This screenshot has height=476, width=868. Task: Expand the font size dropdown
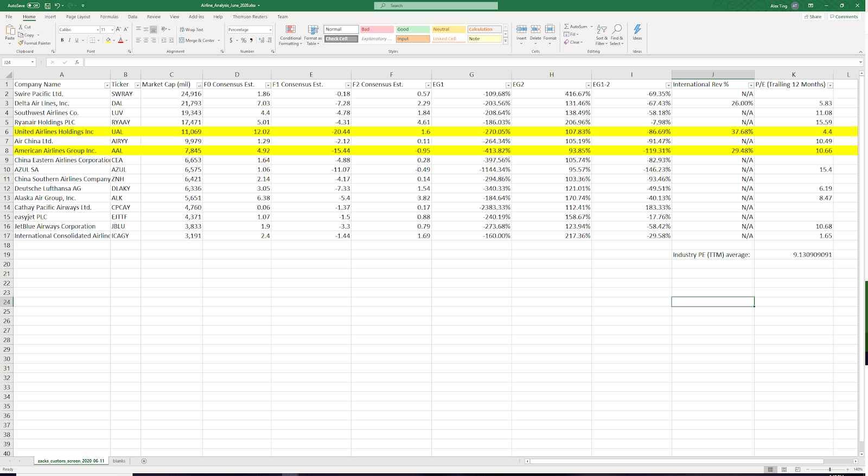pyautogui.click(x=112, y=29)
